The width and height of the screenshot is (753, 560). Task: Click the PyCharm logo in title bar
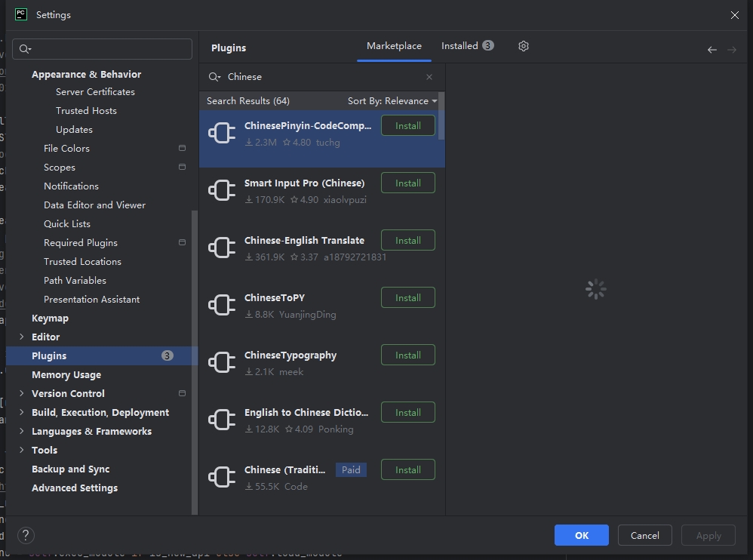[x=21, y=14]
